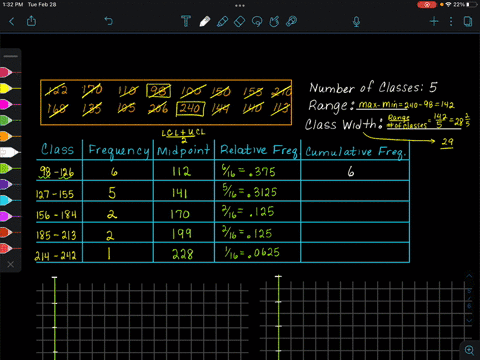Tap the Frequency column header
The width and height of the screenshot is (480, 360).
point(119,151)
